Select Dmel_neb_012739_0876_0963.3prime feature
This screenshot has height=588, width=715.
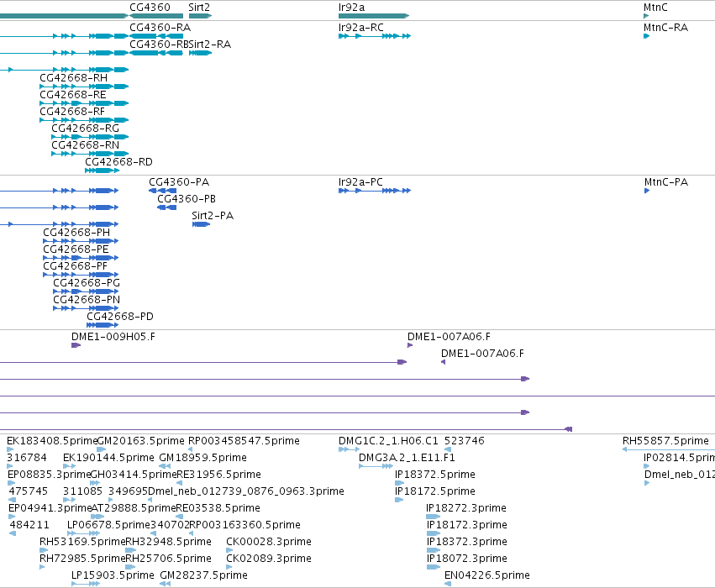(246, 491)
